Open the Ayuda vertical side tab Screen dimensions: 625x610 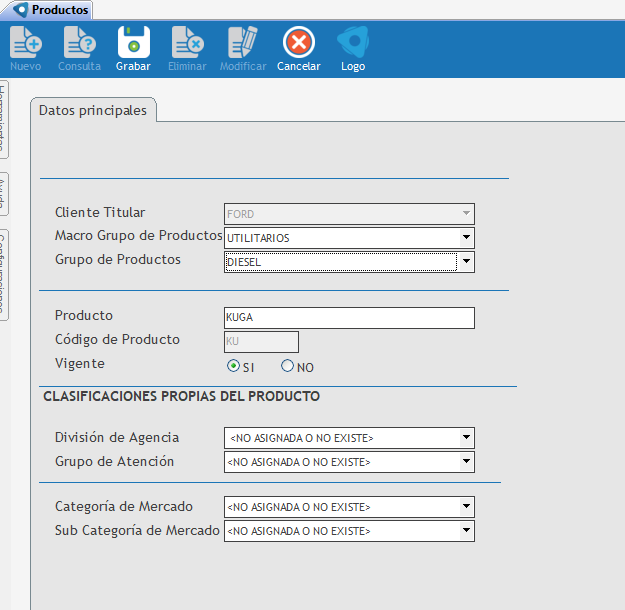pos(4,194)
